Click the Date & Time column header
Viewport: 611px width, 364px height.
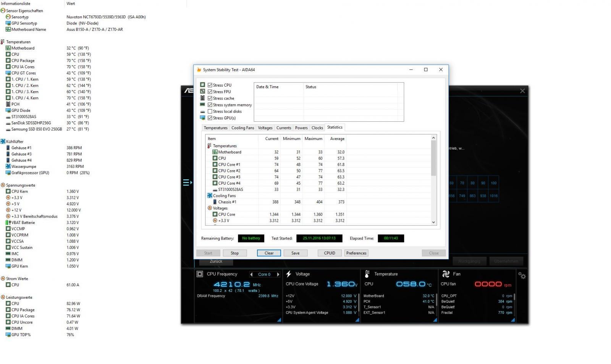[x=279, y=87]
